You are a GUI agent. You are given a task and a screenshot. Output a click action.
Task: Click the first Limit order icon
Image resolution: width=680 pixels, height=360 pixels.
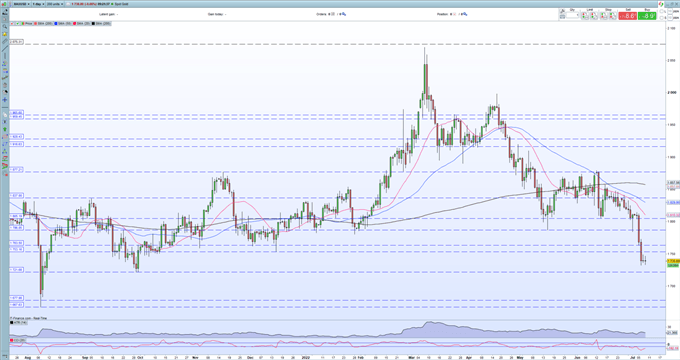pos(585,16)
